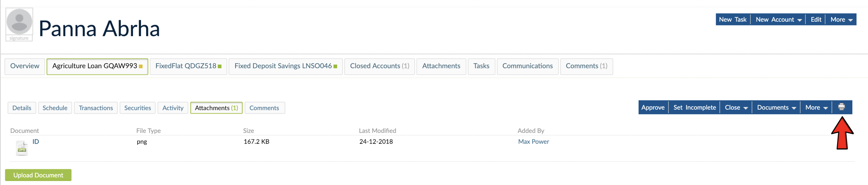
Task: Switch to the Overview tab
Action: [25, 66]
